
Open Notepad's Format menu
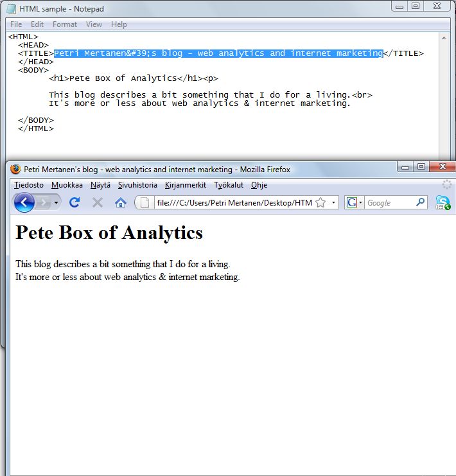tap(65, 24)
